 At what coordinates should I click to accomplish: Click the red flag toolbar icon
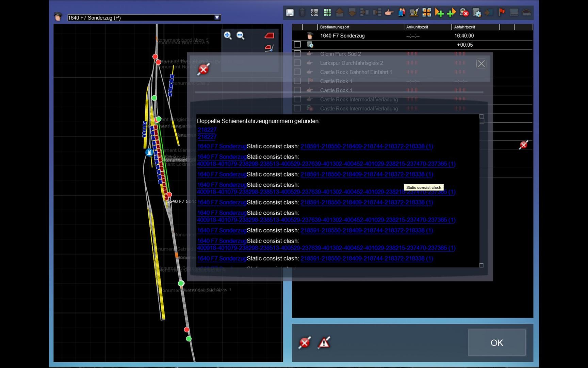pyautogui.click(x=501, y=13)
